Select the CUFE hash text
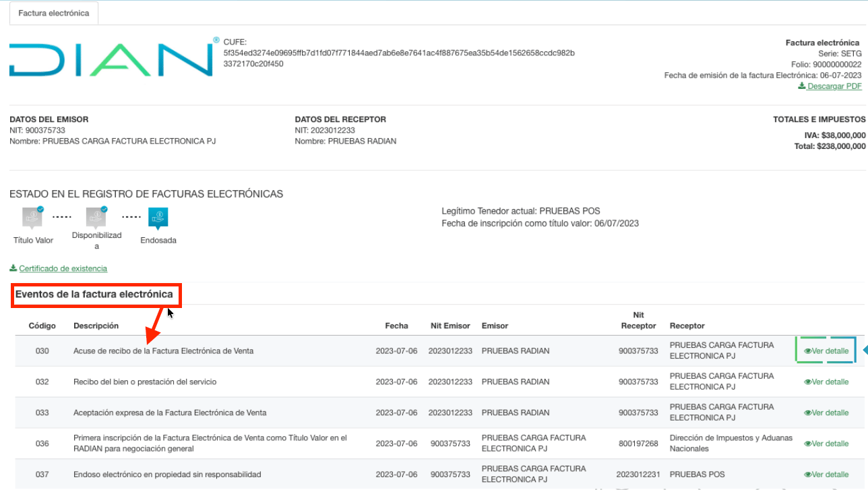Screen dimensions: 868x490 tap(399, 58)
